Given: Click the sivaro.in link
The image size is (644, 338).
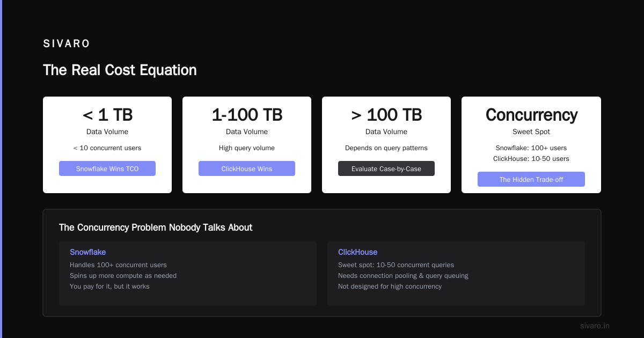Looking at the screenshot, I should pos(595,326).
